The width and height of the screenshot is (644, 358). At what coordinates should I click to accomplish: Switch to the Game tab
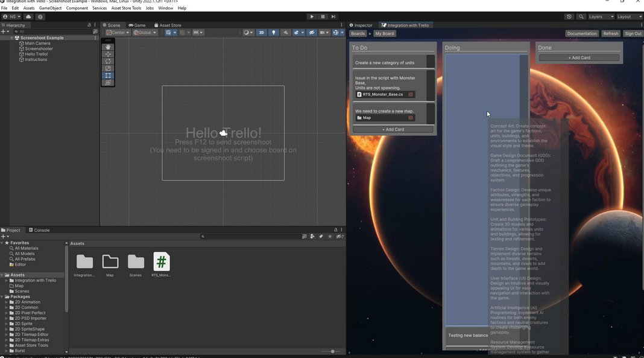tap(137, 25)
